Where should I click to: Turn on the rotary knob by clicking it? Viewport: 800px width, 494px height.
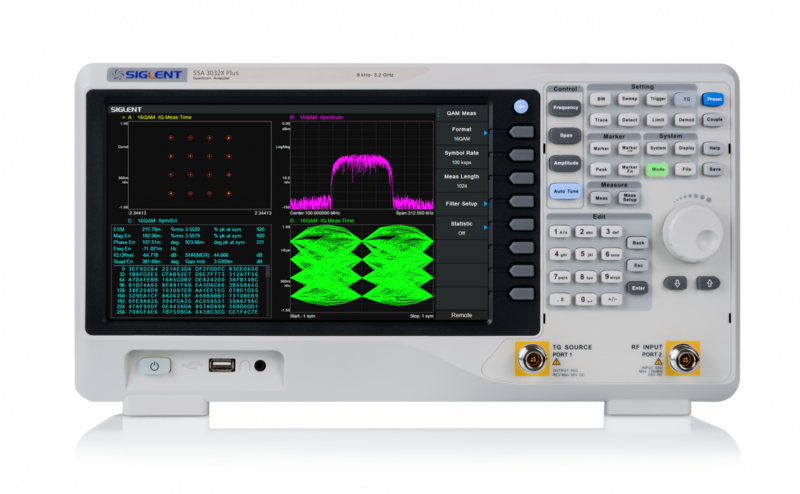(692, 234)
